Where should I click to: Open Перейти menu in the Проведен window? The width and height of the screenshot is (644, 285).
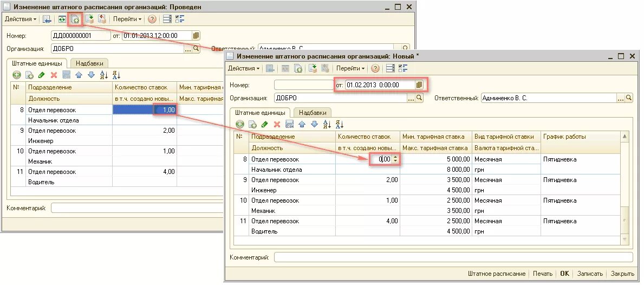127,20
